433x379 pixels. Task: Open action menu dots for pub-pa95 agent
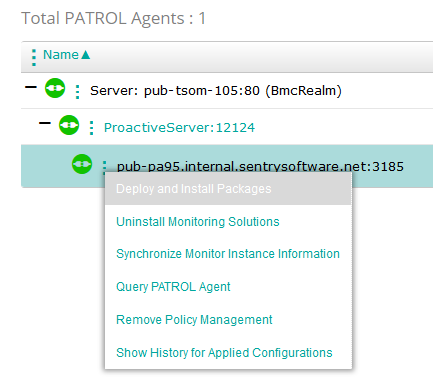(x=105, y=166)
